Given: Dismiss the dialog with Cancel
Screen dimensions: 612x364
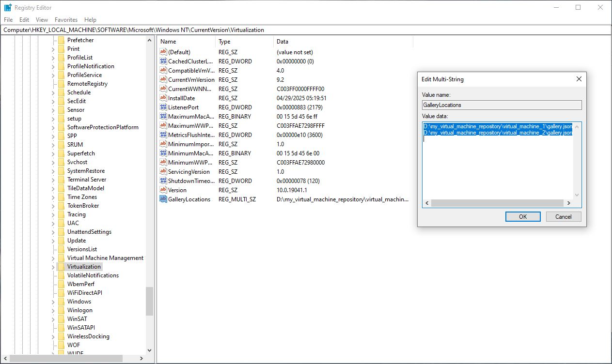Looking at the screenshot, I should 563,216.
